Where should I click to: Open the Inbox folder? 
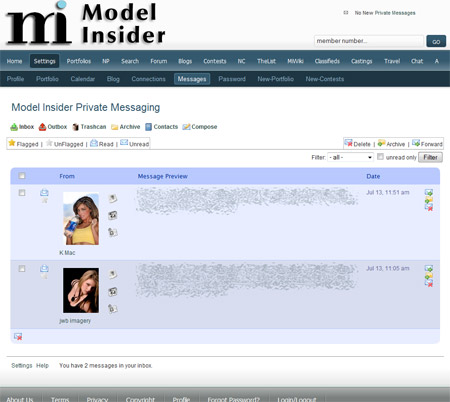tap(22, 127)
